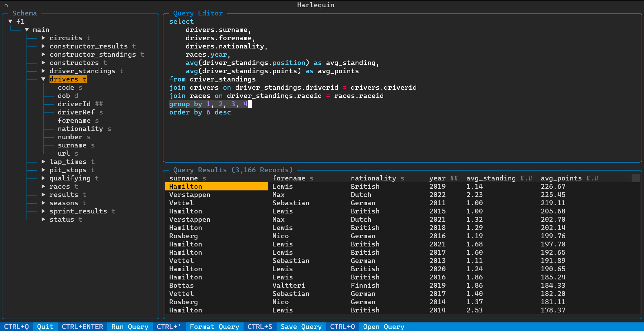The image size is (644, 331).
Task: Click the 'select' keyword in the editor
Action: click(182, 21)
